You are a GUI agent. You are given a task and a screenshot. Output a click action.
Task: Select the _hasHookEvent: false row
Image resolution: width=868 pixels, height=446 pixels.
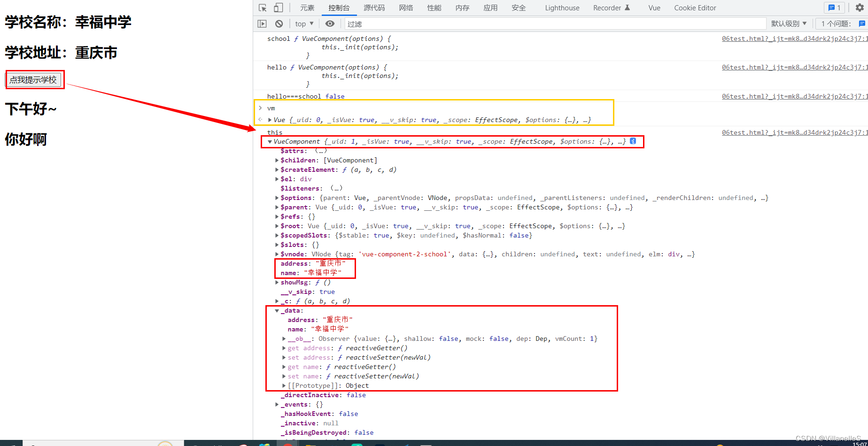[x=319, y=414]
